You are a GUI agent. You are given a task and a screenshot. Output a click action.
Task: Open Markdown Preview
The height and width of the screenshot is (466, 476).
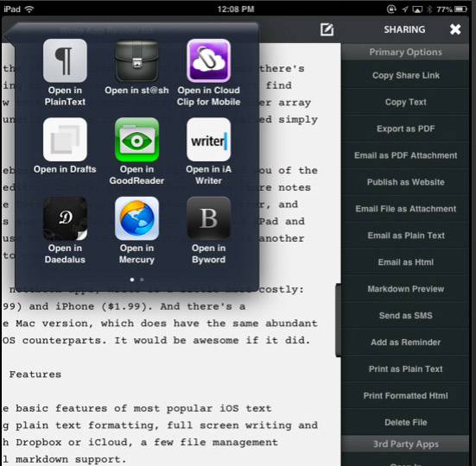click(x=405, y=288)
